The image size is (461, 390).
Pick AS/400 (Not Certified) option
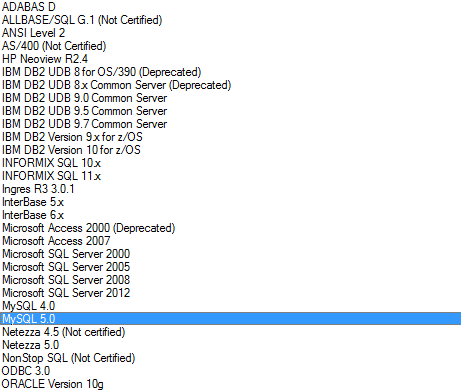pyautogui.click(x=54, y=46)
